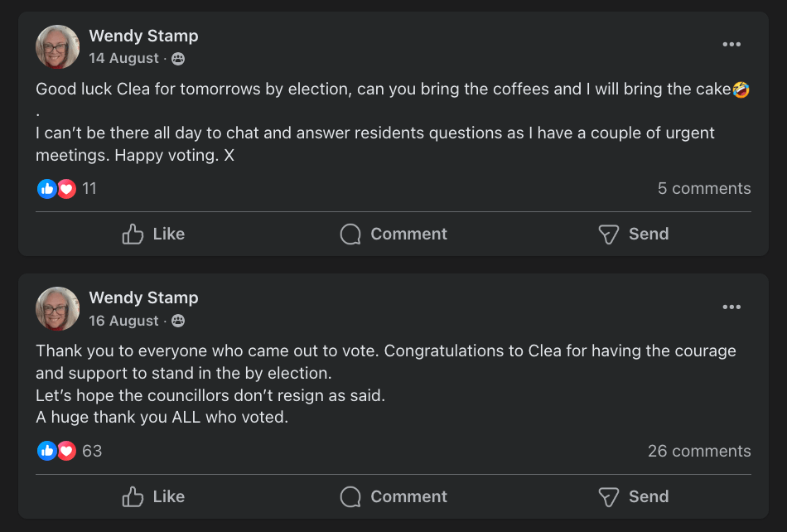787x532 pixels.
Task: Send the 14 August post via message
Action: (633, 235)
